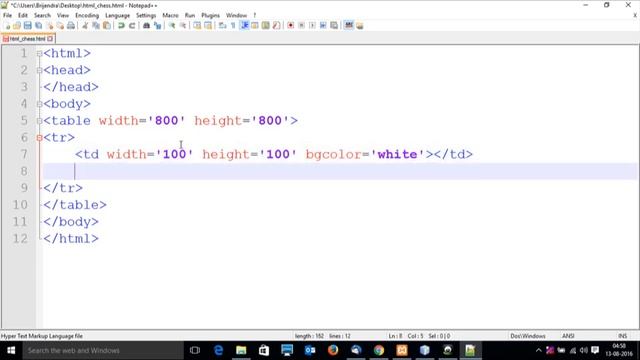Click the Task View taskbar button
640x360 pixels.
(x=195, y=350)
